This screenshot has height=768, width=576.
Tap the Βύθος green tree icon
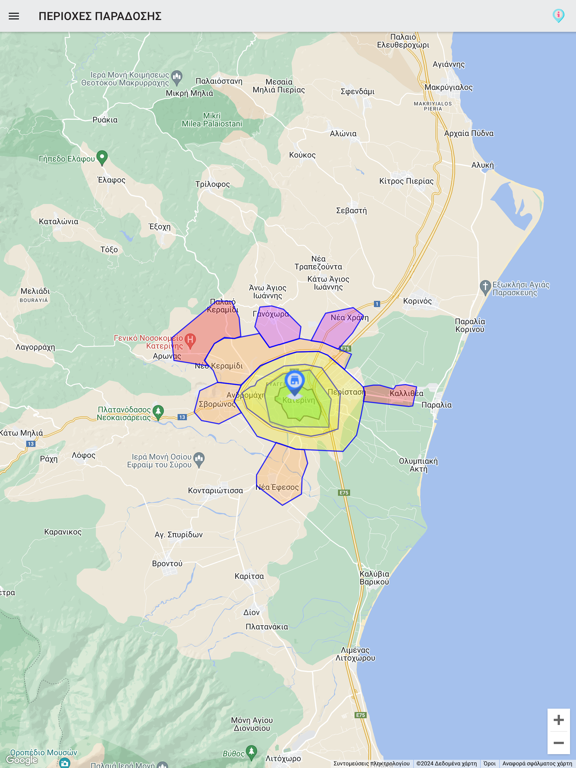[251, 751]
